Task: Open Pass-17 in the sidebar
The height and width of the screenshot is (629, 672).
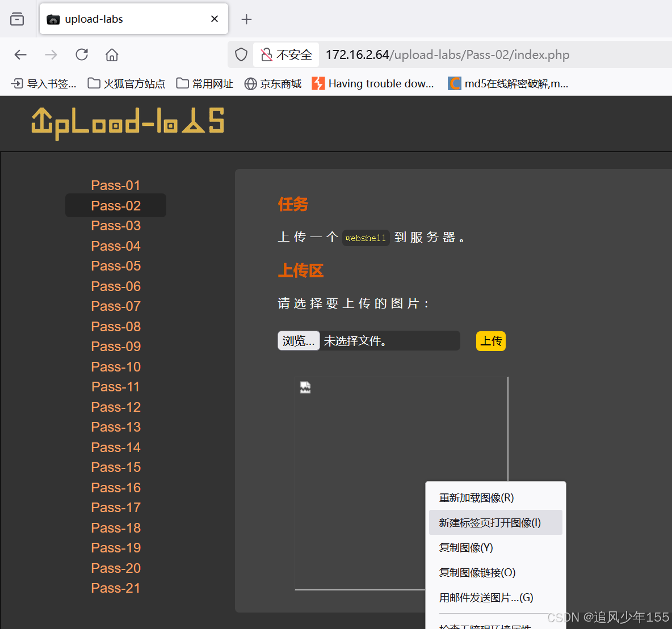Action: (x=116, y=508)
